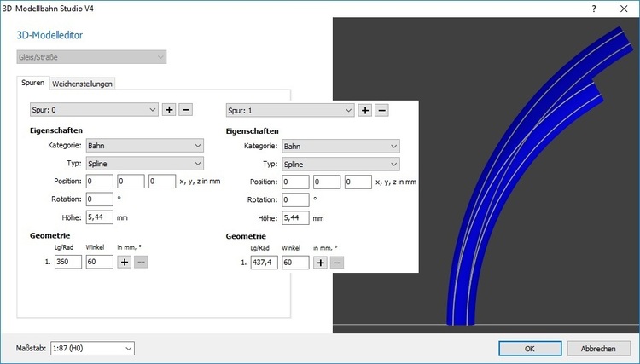Click Position x field of Spur 1
This screenshot has width=640, height=364.
click(x=295, y=182)
